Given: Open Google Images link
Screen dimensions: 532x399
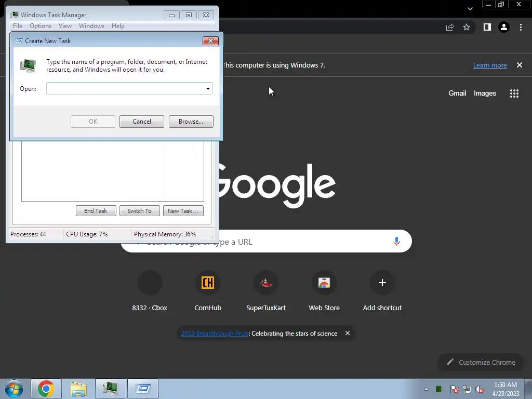Looking at the screenshot, I should [x=485, y=94].
